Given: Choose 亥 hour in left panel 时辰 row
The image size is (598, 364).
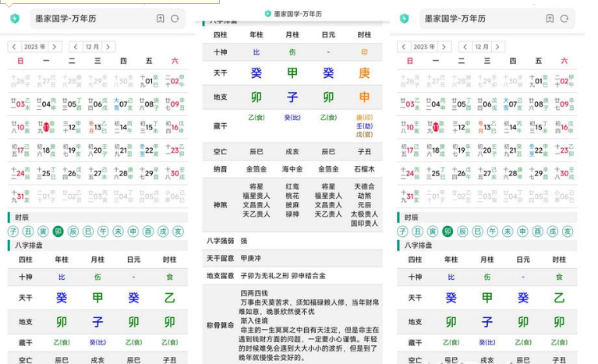Looking at the screenshot, I should 178,231.
